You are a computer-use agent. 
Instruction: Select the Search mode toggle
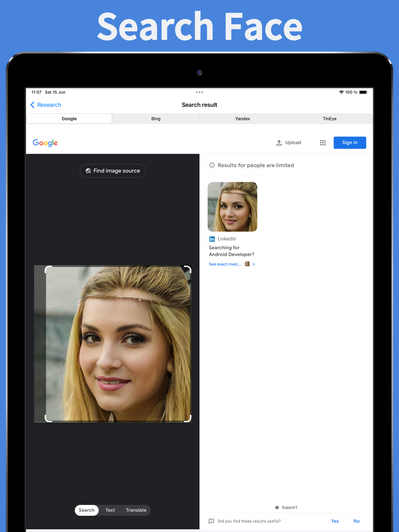pos(87,510)
